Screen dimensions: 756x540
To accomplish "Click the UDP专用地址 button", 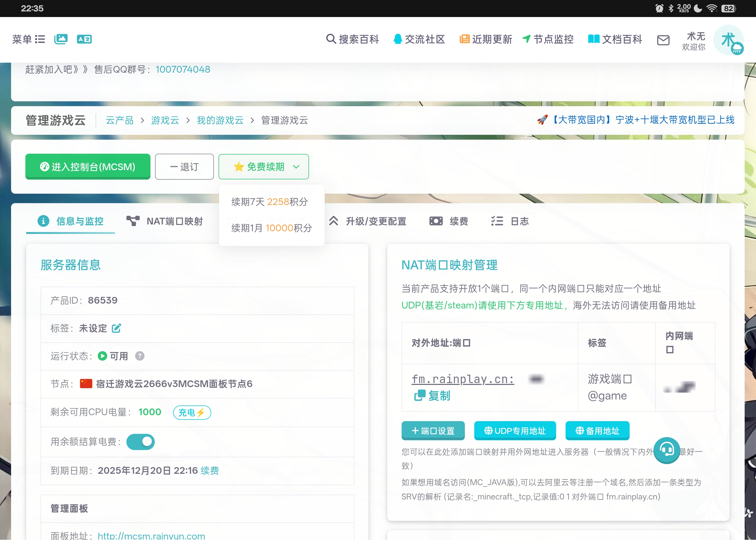I will 515,431.
